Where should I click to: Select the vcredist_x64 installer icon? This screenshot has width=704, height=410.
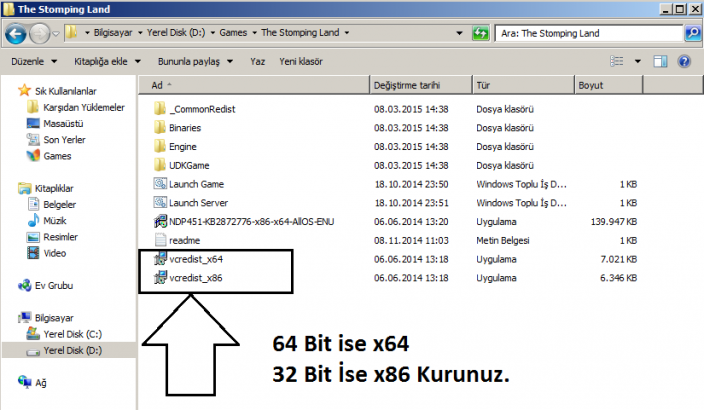160,259
